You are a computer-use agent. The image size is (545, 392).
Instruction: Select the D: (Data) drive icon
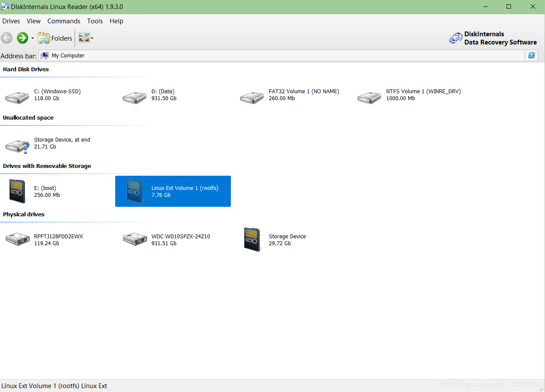pos(135,97)
